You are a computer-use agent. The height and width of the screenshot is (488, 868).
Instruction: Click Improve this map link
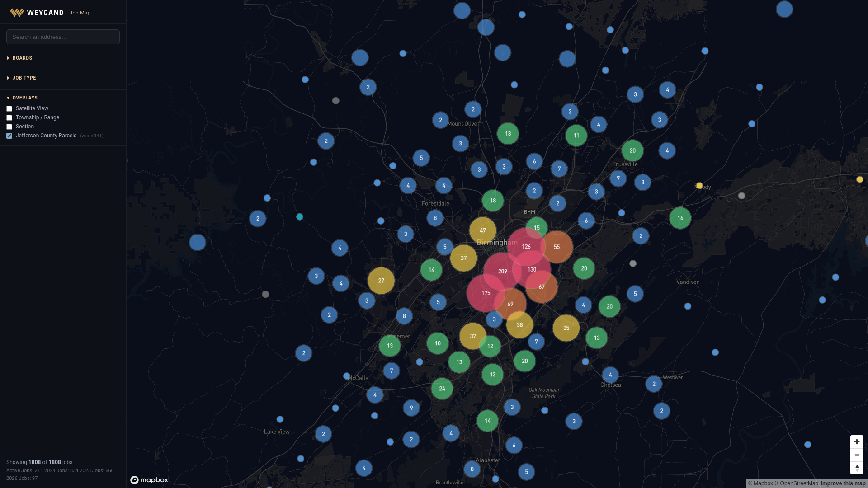tap(843, 483)
